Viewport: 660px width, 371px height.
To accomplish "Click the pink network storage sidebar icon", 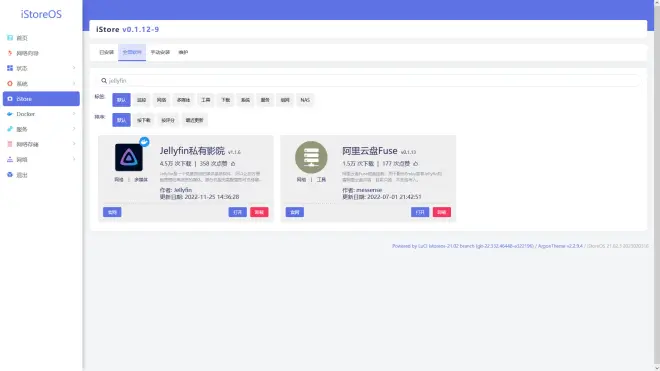I will tap(10, 144).
